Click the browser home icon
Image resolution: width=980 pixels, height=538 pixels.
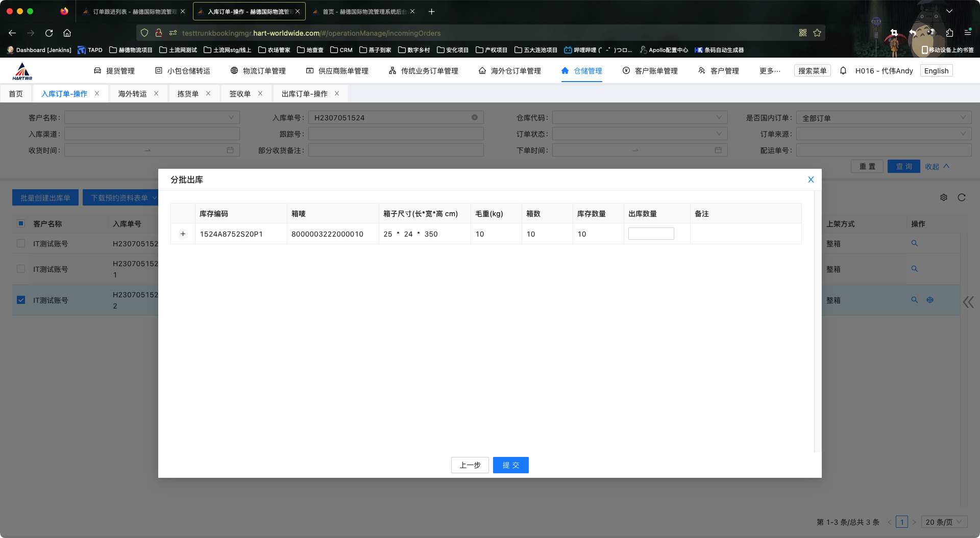point(67,33)
